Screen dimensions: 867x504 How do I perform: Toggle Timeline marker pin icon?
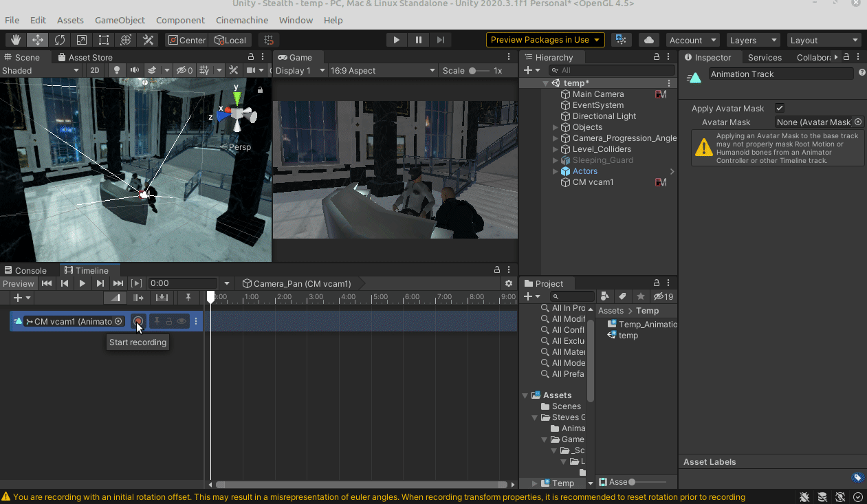click(x=188, y=298)
